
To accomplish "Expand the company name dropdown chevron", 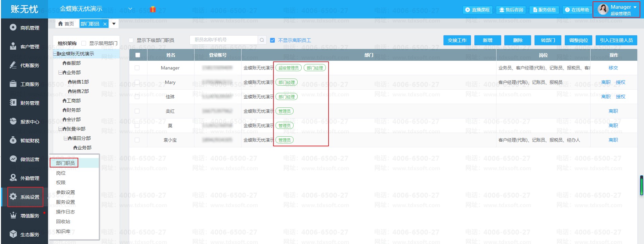I will click(130, 9).
